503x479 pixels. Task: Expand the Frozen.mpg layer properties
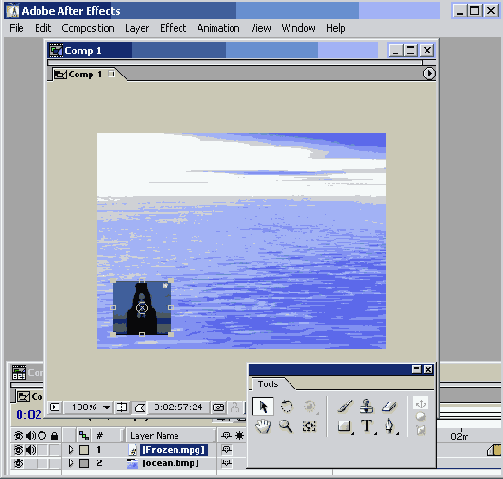[71, 450]
